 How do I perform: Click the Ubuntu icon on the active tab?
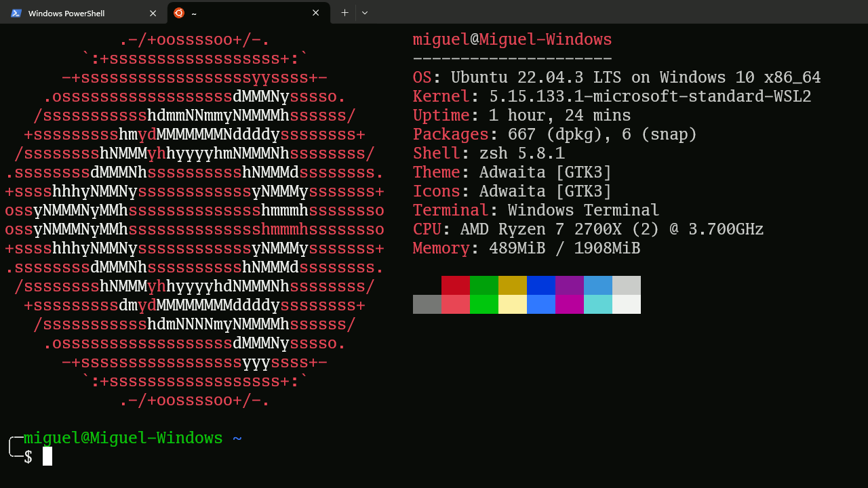click(x=179, y=13)
